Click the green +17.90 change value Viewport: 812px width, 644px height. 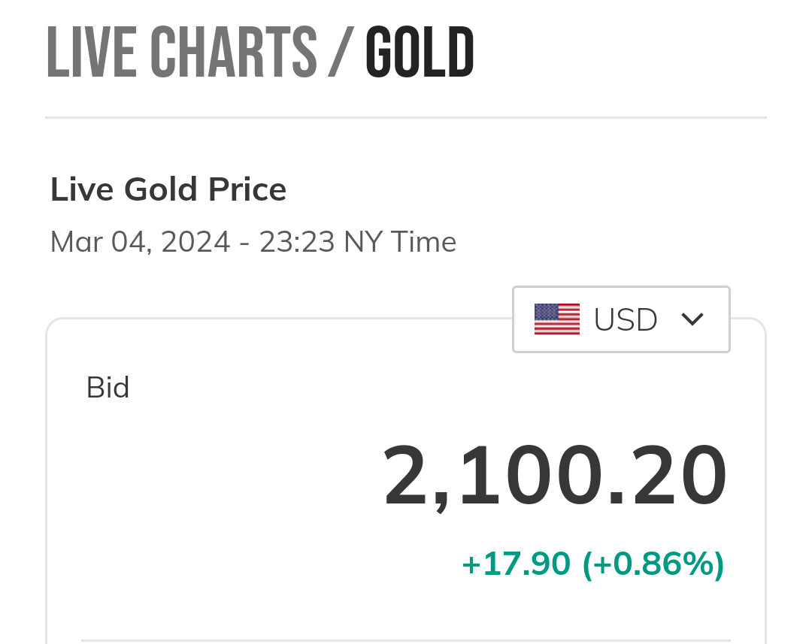[x=516, y=564]
